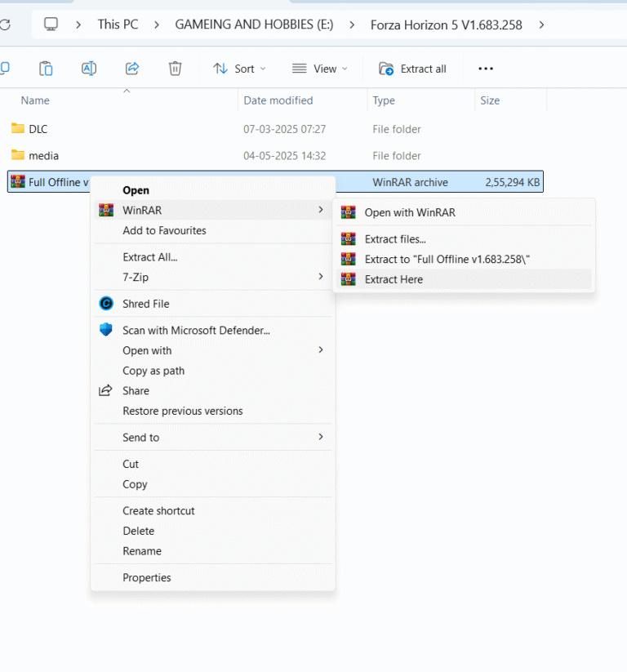This screenshot has height=672, width=627.
Task: Click the Delete trash can toolbar icon
Action: point(175,69)
